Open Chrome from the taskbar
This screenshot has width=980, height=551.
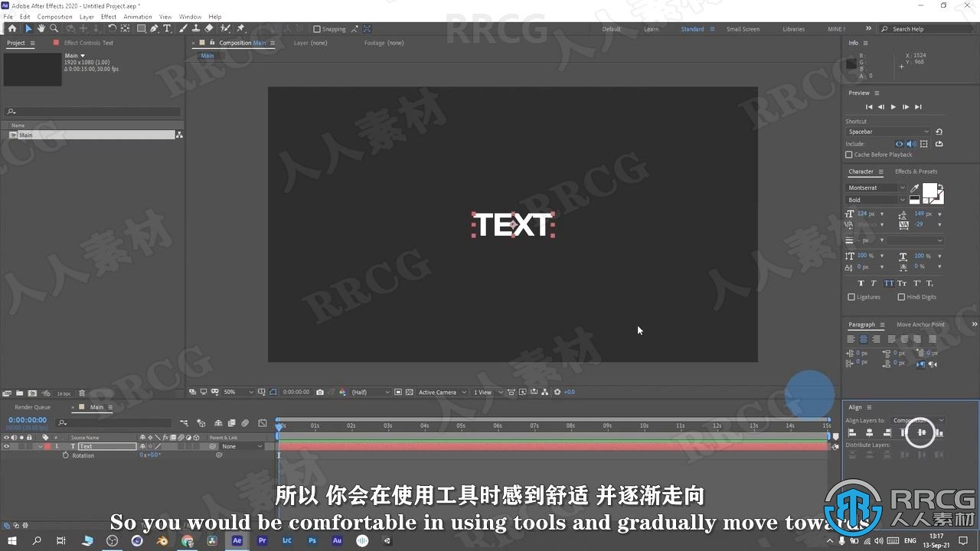coord(188,540)
